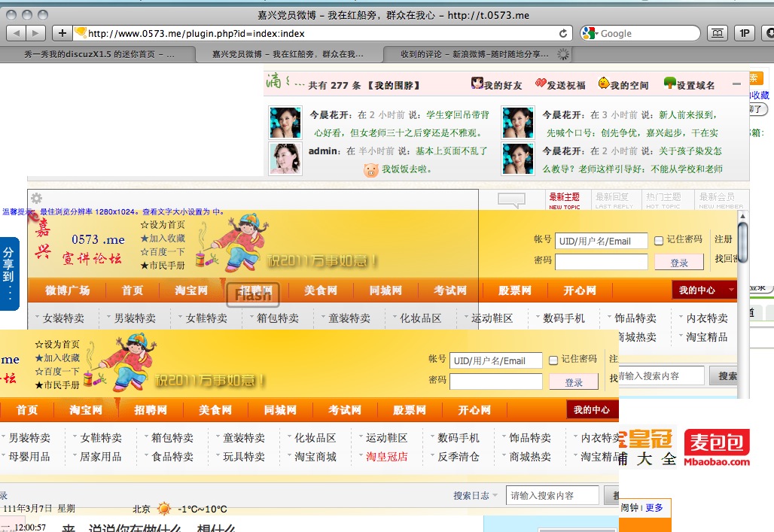Screen dimensions: 774x532
Task: Tick 记住密码 checkbox in the lower login form
Action: (x=553, y=360)
